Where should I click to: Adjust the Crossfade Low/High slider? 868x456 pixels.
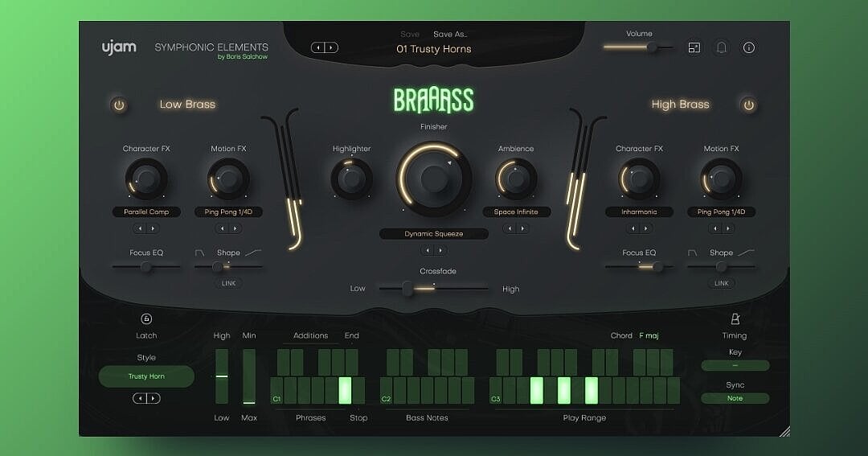pos(433,288)
